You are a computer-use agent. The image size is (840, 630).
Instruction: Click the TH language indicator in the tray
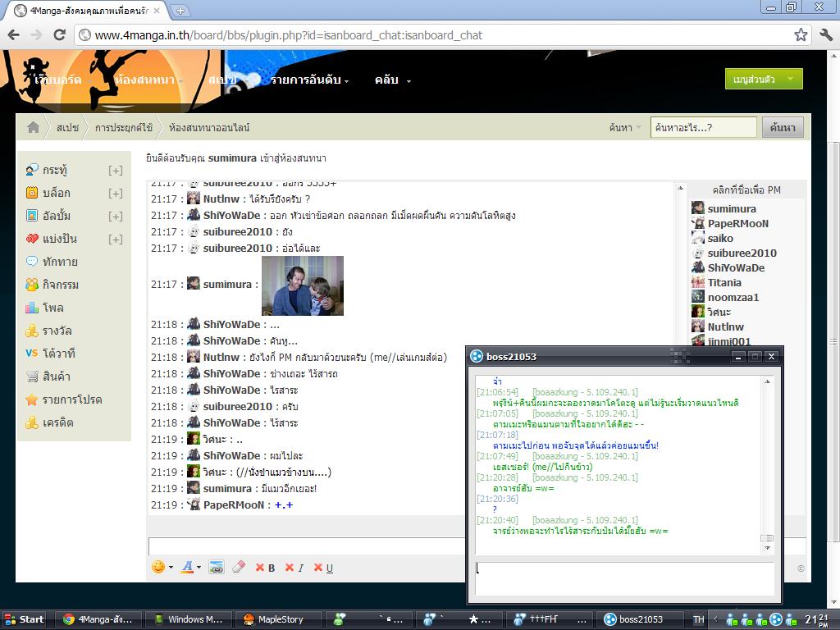(699, 619)
